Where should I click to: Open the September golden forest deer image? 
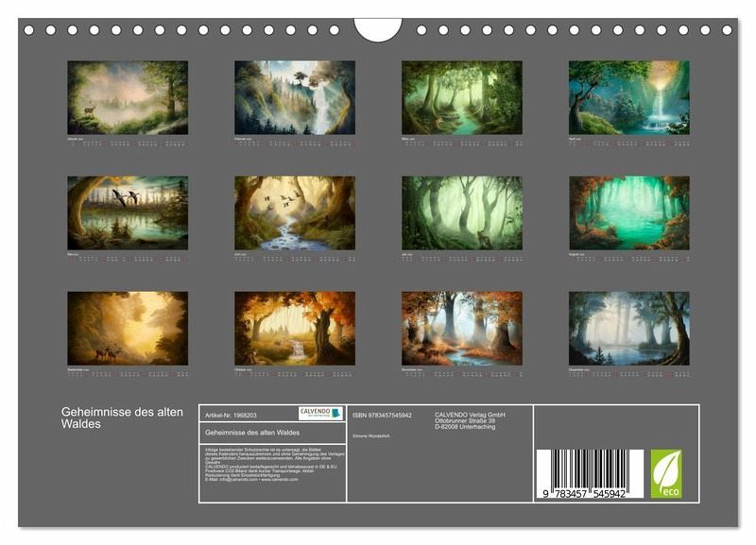coord(128,328)
